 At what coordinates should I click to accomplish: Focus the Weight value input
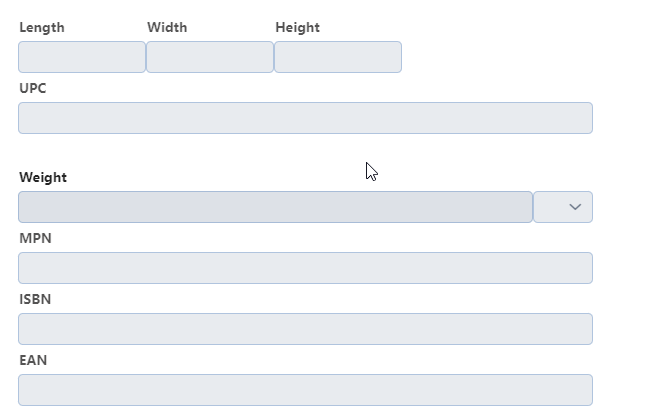click(x=275, y=207)
